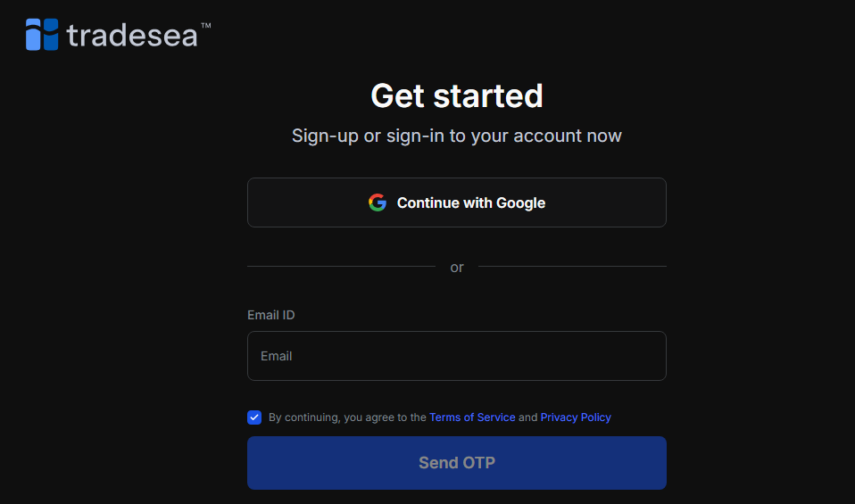Click the divider line left of "or"

(x=341, y=266)
